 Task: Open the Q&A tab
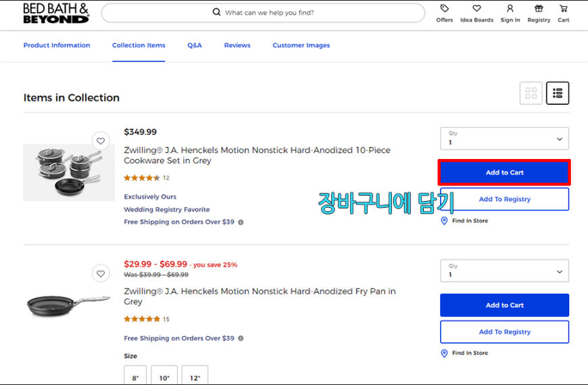(195, 45)
